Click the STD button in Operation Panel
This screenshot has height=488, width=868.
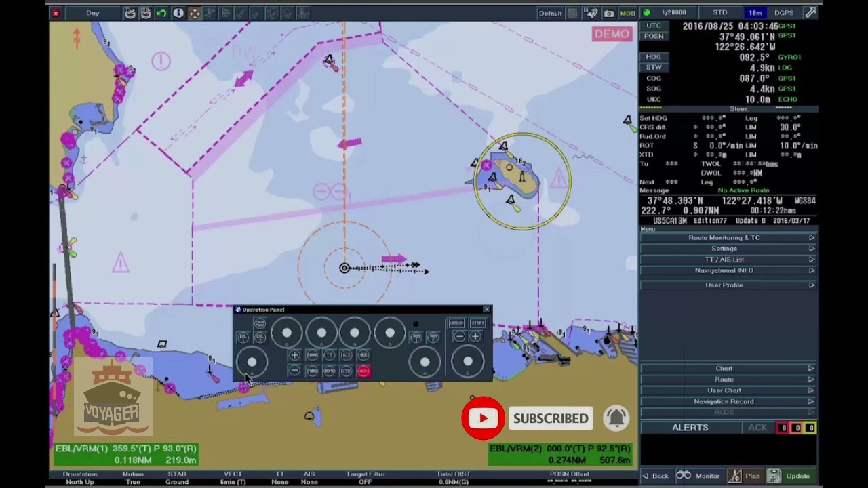(x=347, y=371)
